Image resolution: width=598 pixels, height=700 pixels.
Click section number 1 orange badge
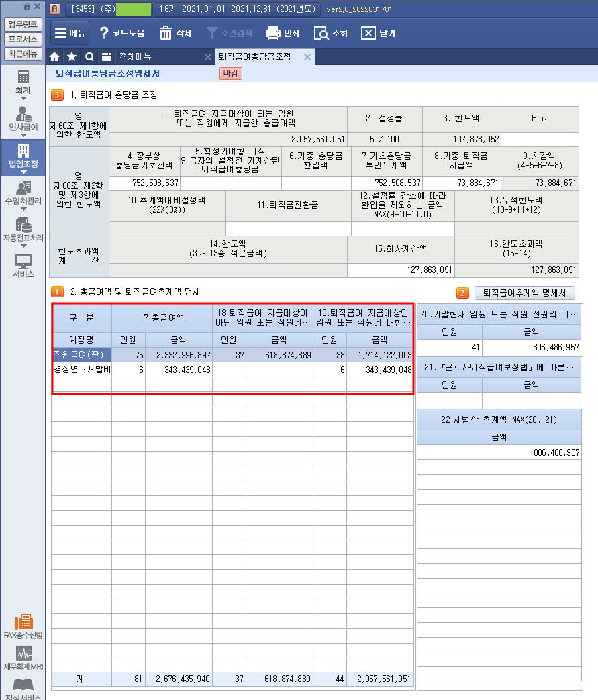(57, 291)
